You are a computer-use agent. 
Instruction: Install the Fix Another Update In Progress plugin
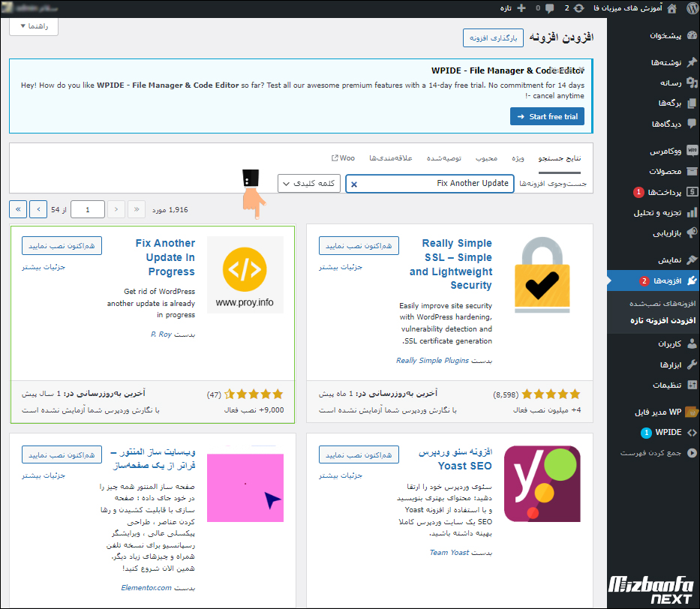pyautogui.click(x=62, y=246)
